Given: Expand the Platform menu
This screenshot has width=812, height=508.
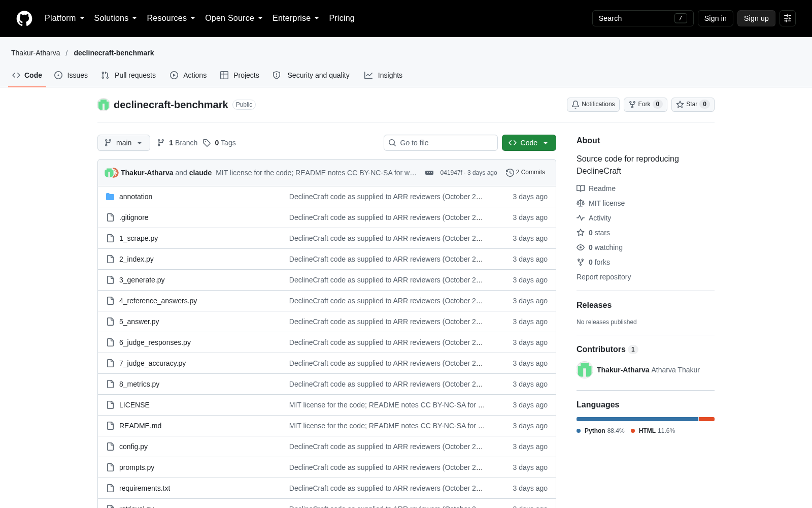Looking at the screenshot, I should pyautogui.click(x=64, y=18).
